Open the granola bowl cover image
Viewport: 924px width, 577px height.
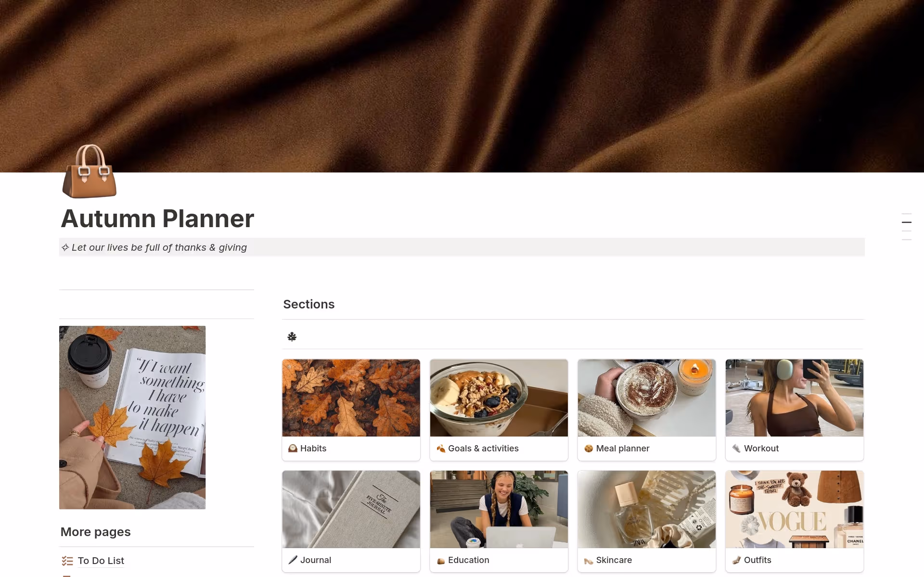(x=499, y=398)
